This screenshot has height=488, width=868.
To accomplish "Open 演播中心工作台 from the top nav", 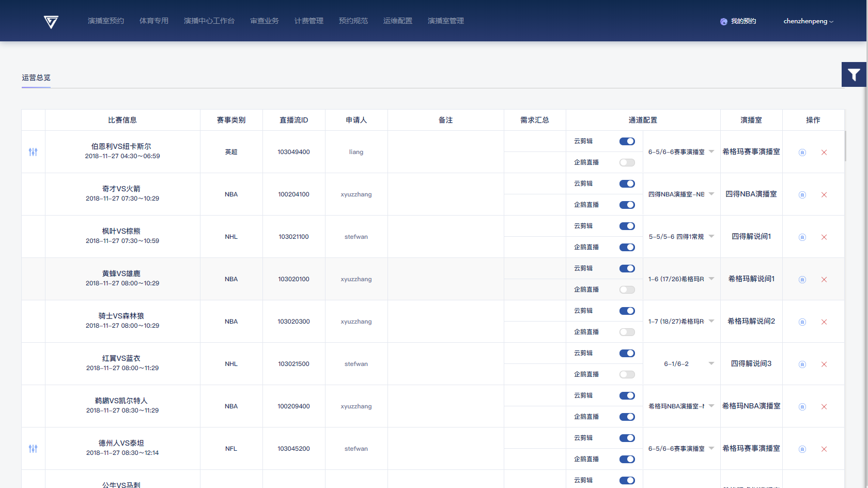I will point(209,21).
